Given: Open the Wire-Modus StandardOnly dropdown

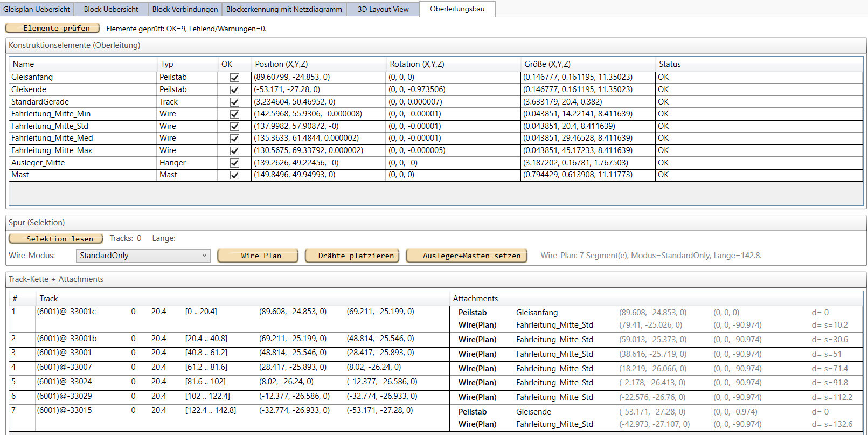Looking at the screenshot, I should pos(143,256).
